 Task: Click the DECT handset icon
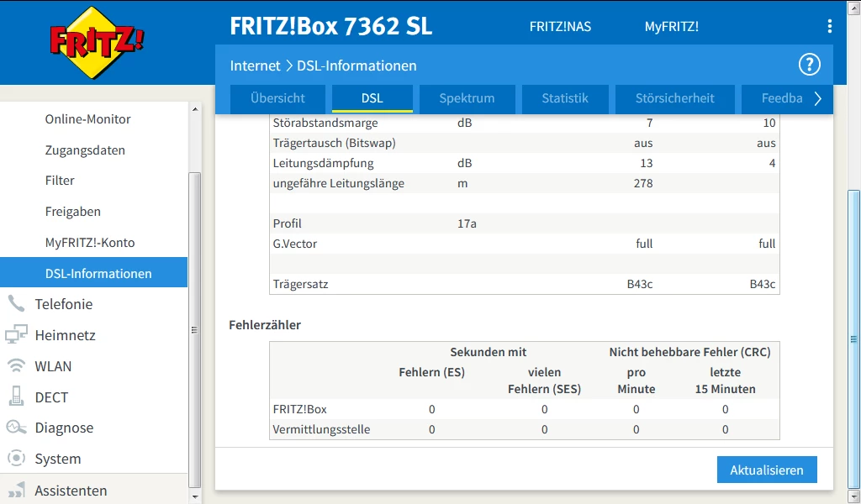(16, 396)
